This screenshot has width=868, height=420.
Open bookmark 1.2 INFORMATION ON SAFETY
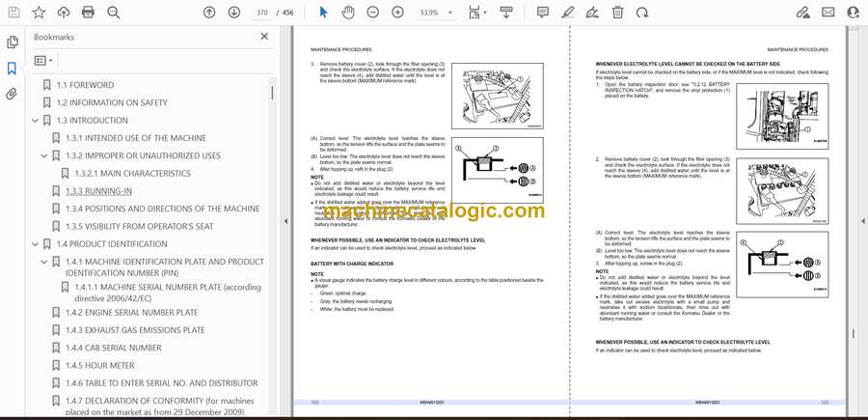(x=112, y=102)
